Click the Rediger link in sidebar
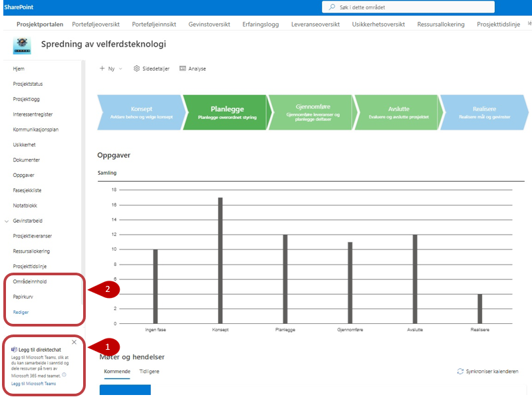532x399 pixels. click(x=21, y=312)
